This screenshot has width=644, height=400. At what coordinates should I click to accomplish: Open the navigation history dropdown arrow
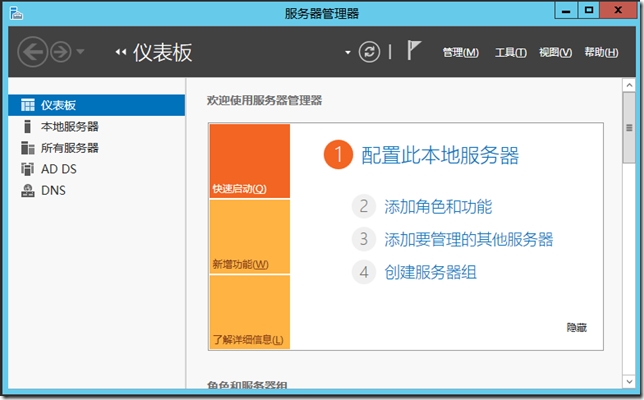80,52
